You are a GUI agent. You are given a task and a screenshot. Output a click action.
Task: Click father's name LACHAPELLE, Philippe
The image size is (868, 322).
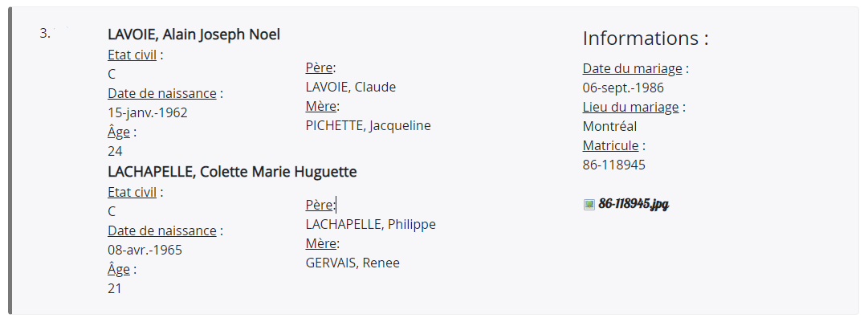click(x=370, y=224)
